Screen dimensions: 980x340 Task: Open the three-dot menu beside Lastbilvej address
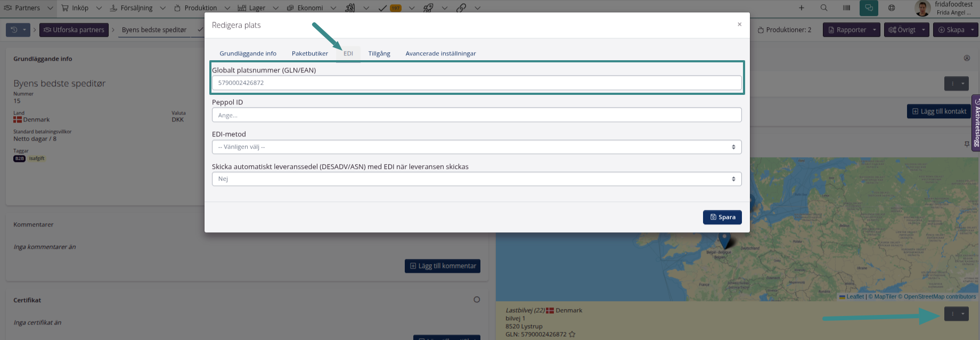(x=957, y=314)
